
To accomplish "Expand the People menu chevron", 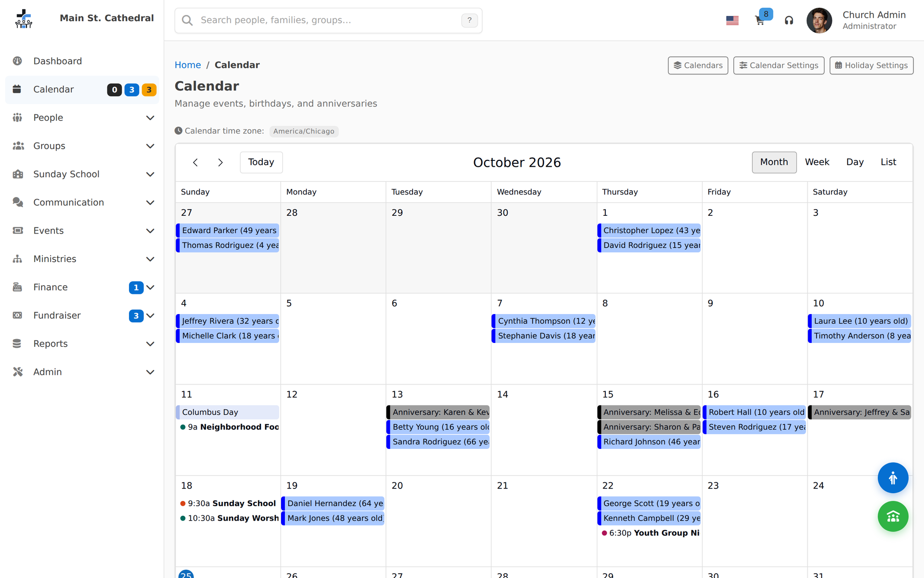I will click(x=150, y=118).
